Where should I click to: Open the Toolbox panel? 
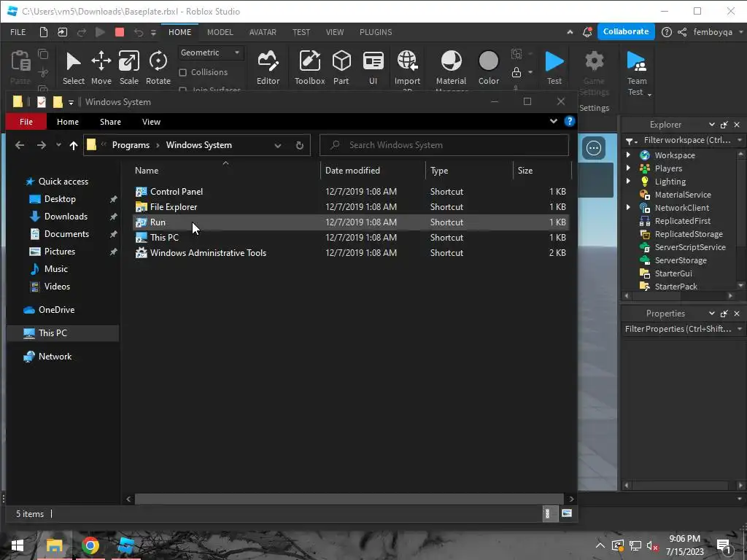309,68
